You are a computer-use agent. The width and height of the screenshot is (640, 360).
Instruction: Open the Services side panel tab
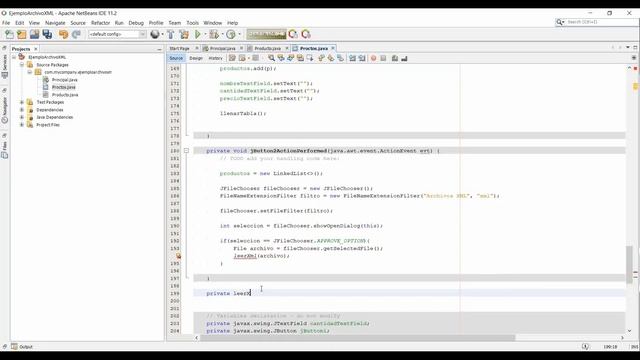click(5, 67)
